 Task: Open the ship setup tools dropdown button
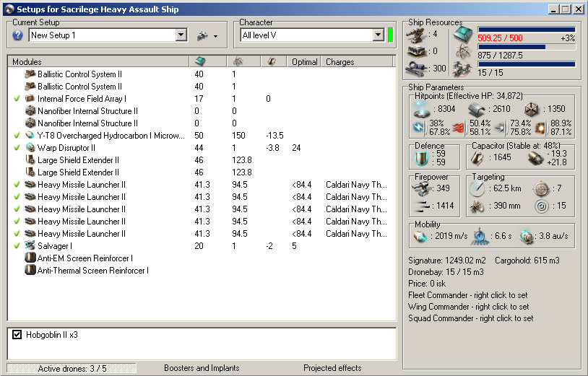click(207, 35)
